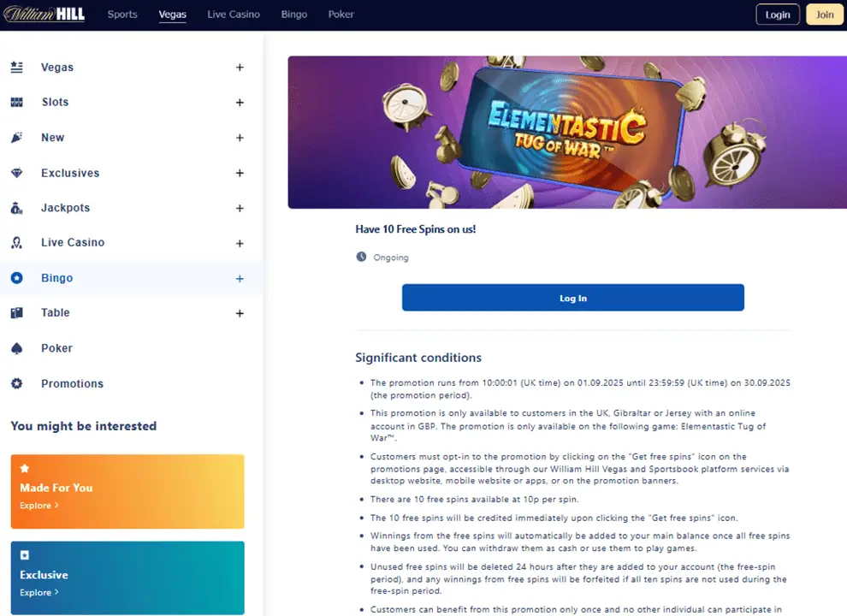Click the Jackpots money bag icon

click(16, 208)
